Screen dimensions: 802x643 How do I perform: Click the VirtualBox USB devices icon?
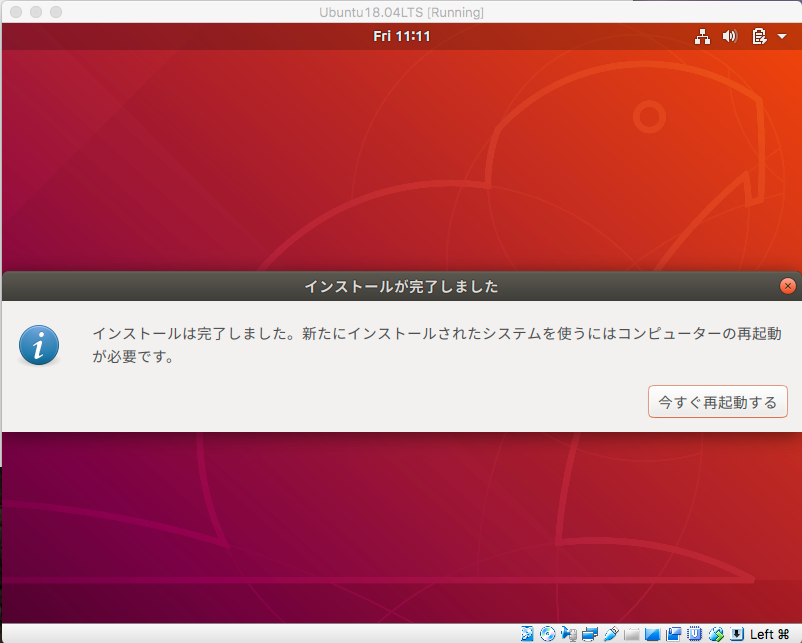[611, 634]
